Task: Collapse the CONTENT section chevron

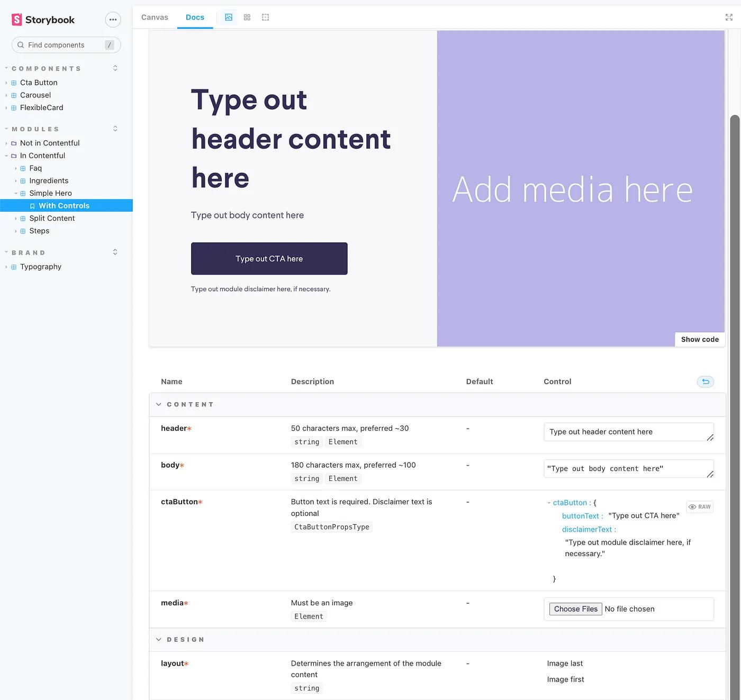Action: pyautogui.click(x=158, y=404)
